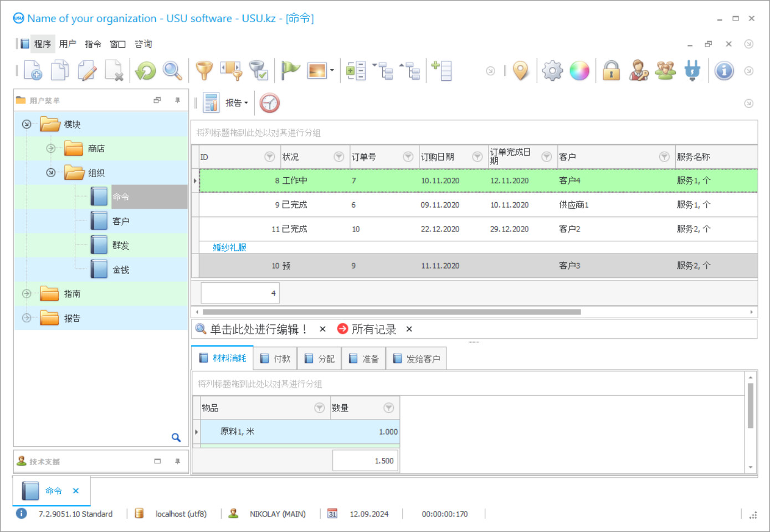Open the 程序 menu

coord(42,44)
